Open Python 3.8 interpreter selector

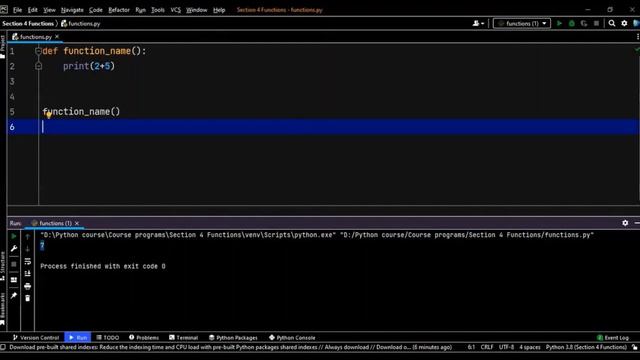coord(586,347)
